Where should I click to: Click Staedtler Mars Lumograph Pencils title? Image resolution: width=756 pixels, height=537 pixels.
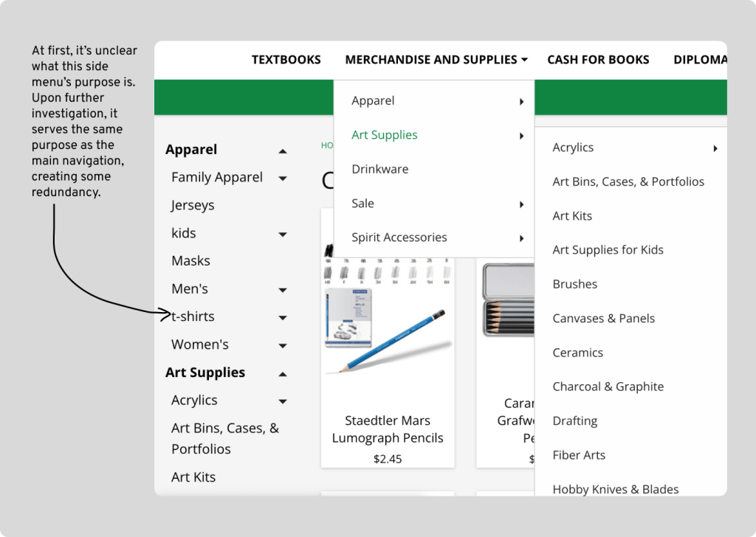[388, 429]
